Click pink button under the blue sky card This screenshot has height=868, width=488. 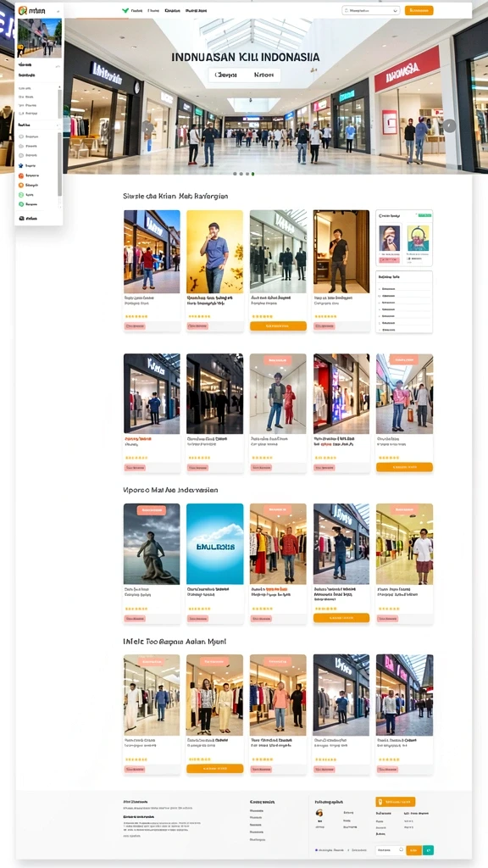(198, 618)
